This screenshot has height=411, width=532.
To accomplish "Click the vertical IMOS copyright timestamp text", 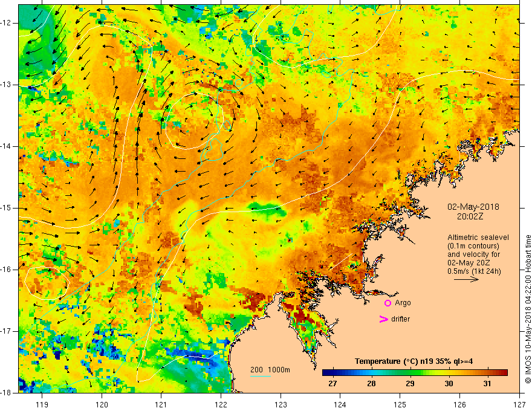I will pyautogui.click(x=528, y=309).
